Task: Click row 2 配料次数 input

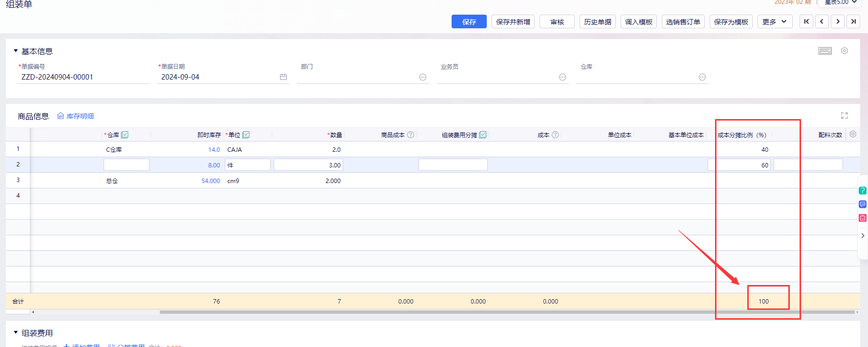Action: click(808, 165)
